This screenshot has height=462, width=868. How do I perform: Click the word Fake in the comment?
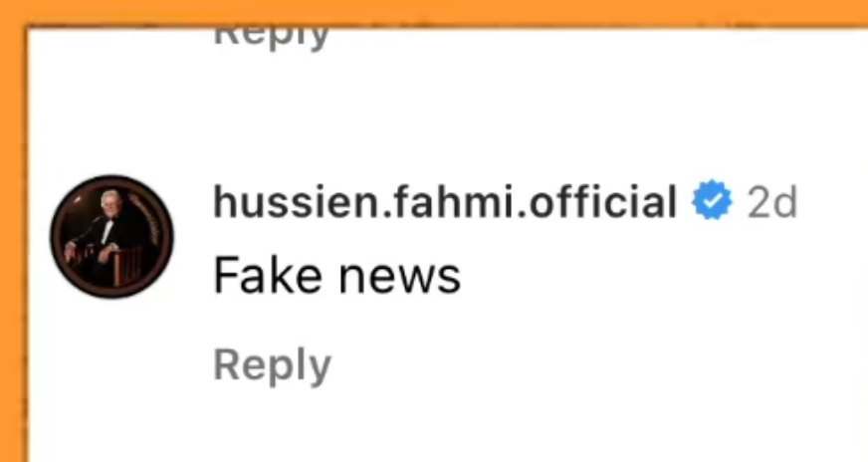point(268,276)
